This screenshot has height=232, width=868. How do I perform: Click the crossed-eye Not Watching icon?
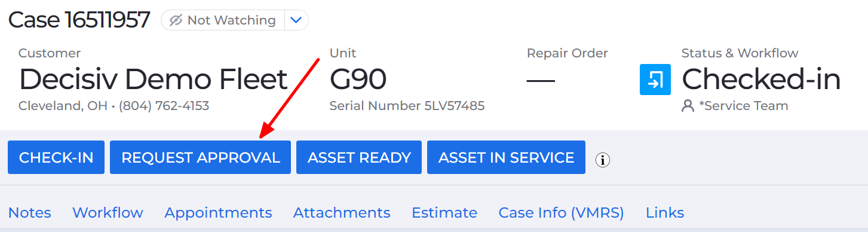click(x=176, y=20)
